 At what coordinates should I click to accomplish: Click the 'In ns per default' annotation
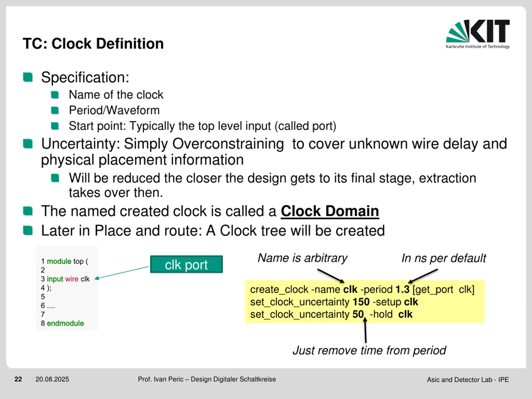(x=444, y=258)
